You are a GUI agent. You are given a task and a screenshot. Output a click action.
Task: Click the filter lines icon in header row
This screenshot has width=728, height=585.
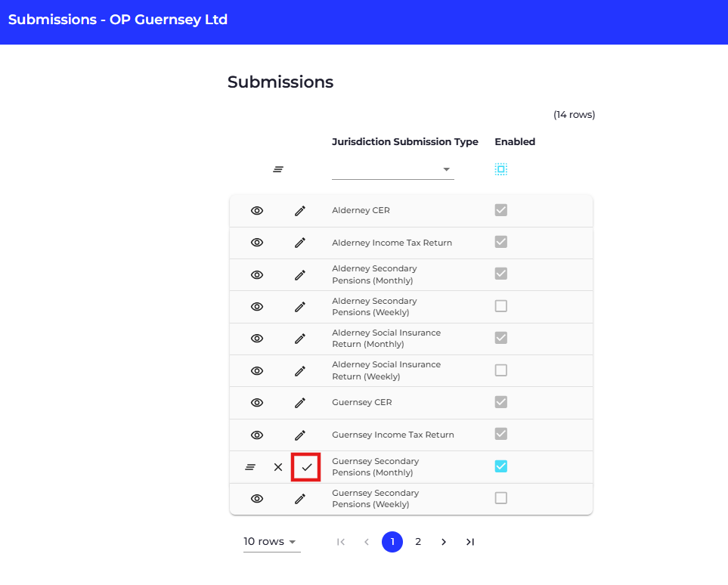tap(278, 169)
